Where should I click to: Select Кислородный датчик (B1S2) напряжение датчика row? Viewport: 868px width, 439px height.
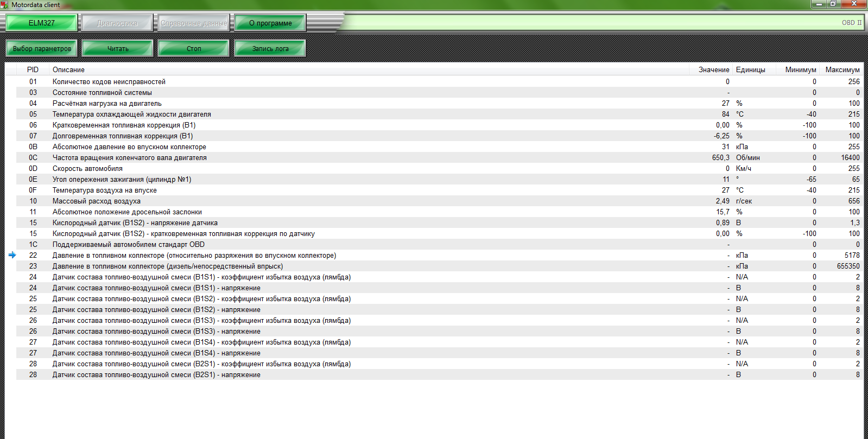(440, 222)
